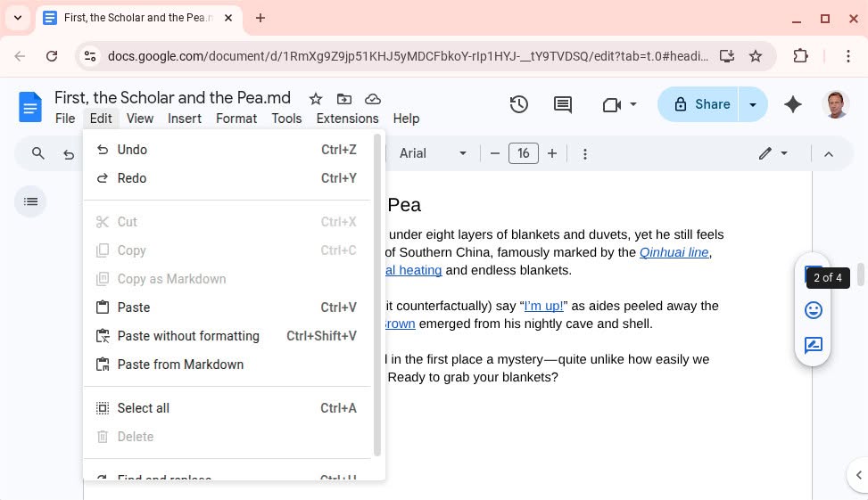Bookmark this page star in address bar
The width and height of the screenshot is (868, 500).
pos(755,56)
